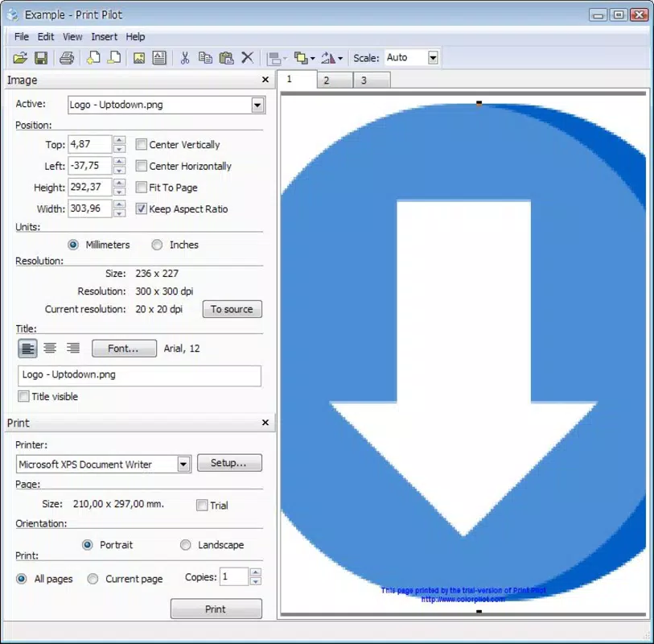Click the Print button
Screen dimensions: 654x644
pos(216,609)
